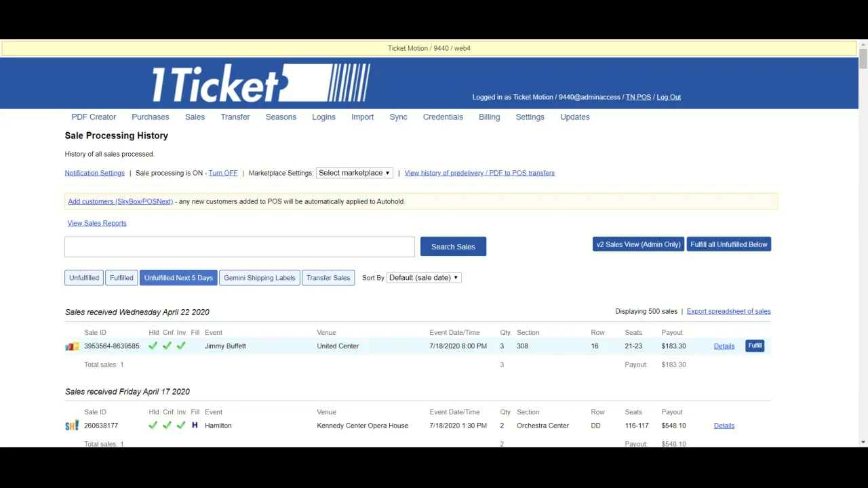Screen dimensions: 868x488
Task: Click the $548.10 payout in Hamilton row
Action: coord(673,426)
